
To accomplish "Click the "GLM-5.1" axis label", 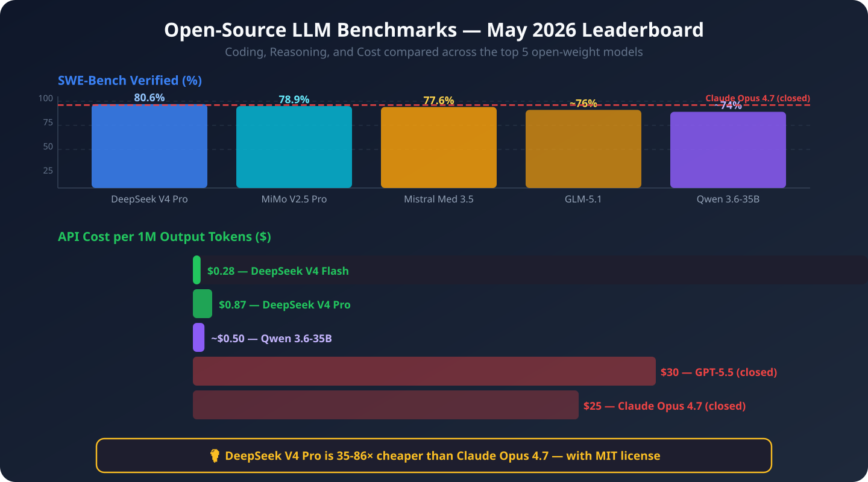I will [x=583, y=199].
